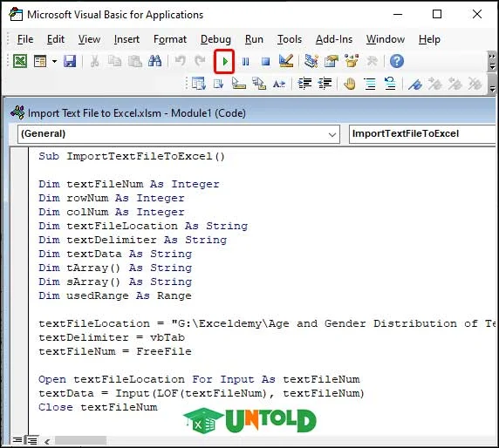Open the Insert menu
Viewport: 499px width, 448px height.
click(126, 39)
